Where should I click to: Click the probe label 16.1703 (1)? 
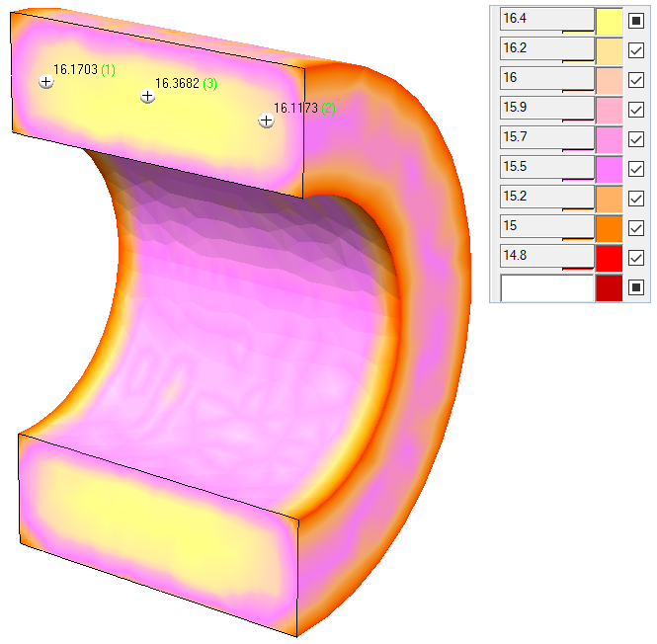pyautogui.click(x=84, y=69)
